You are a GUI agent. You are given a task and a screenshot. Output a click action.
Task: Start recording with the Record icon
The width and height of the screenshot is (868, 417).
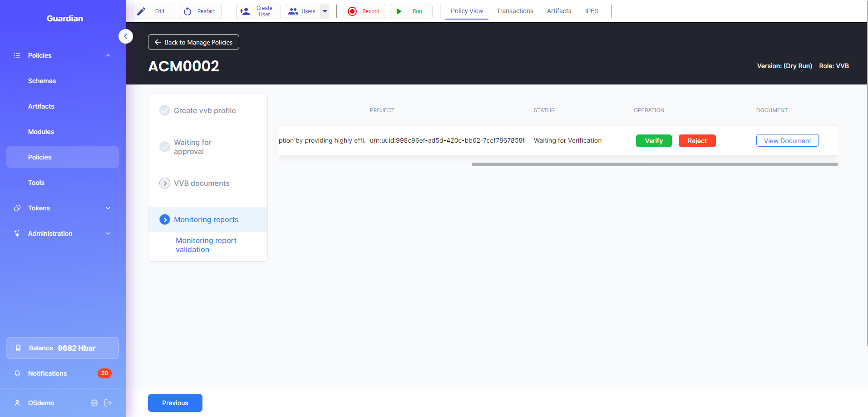[352, 11]
